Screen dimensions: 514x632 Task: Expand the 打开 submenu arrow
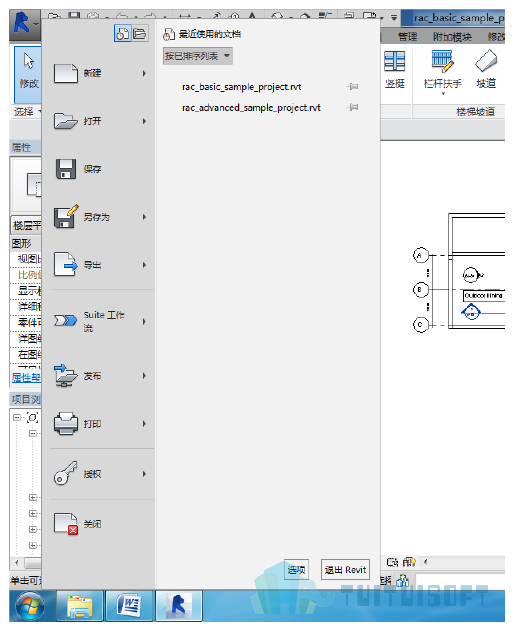(x=144, y=121)
